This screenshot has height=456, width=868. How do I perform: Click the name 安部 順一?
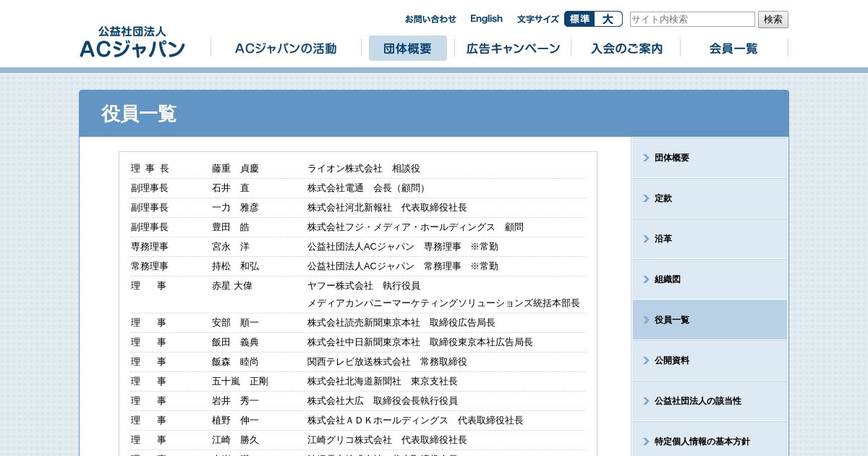(235, 323)
